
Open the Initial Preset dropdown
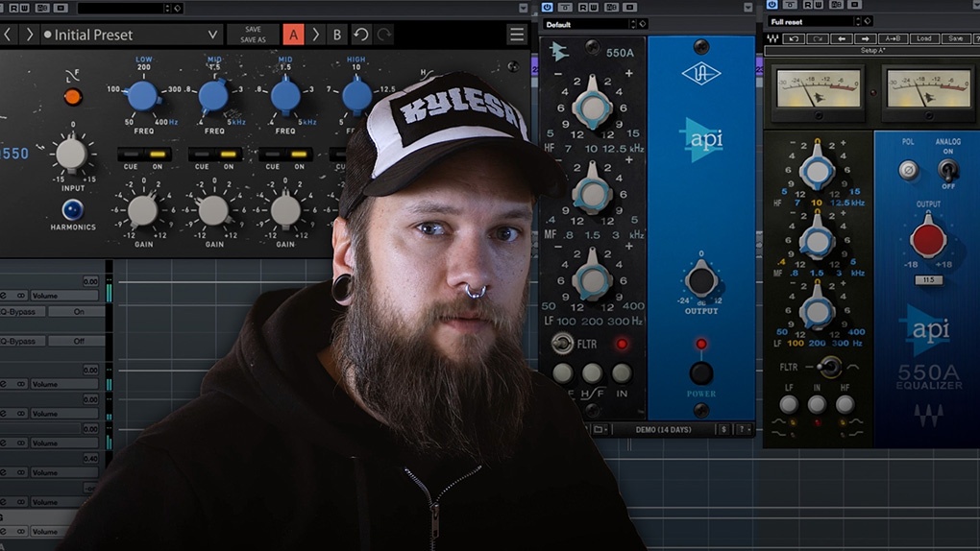(132, 35)
